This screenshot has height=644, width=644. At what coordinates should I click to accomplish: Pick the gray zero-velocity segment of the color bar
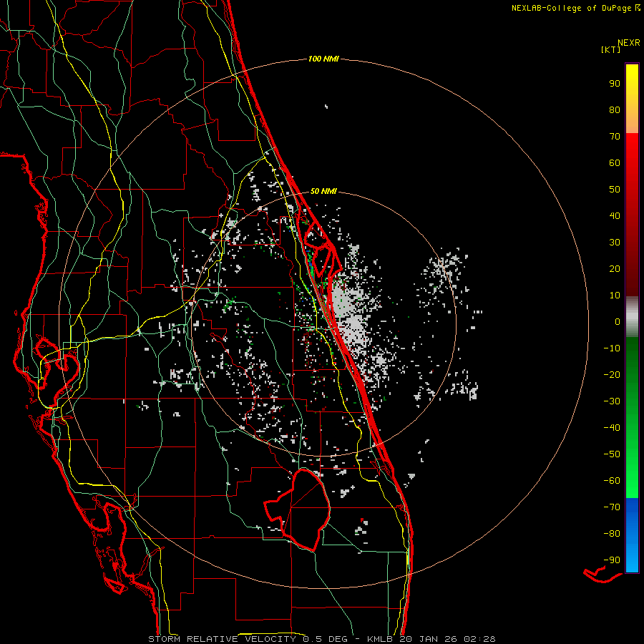pos(632,317)
